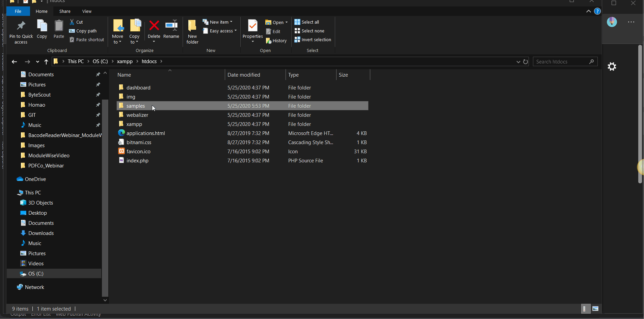Click the forward navigation arrow
The height and width of the screenshot is (319, 644).
[x=27, y=61]
